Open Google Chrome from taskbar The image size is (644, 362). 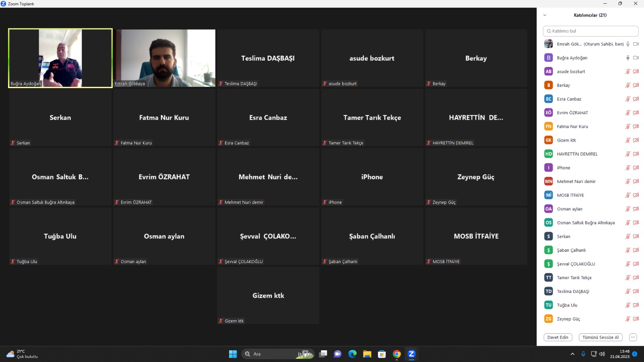397,354
